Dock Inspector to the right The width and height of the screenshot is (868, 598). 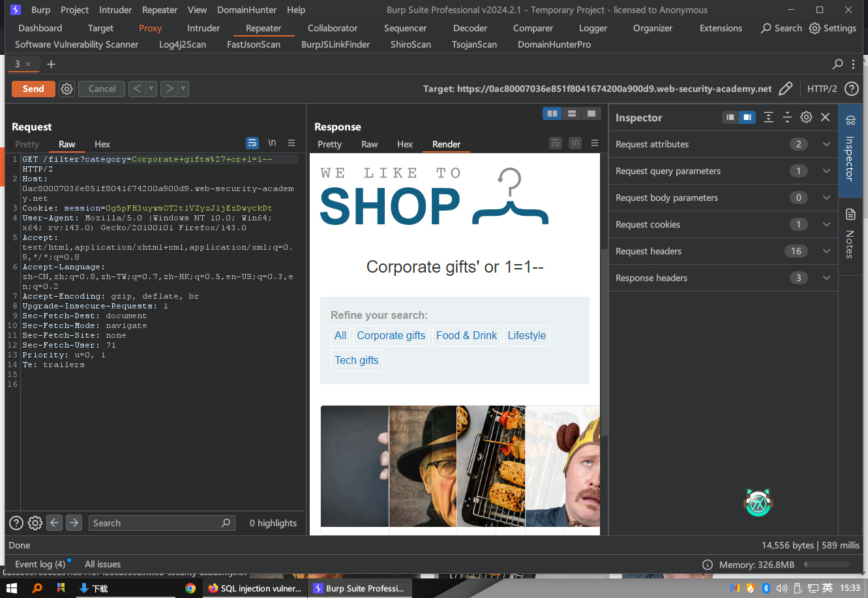(x=747, y=117)
